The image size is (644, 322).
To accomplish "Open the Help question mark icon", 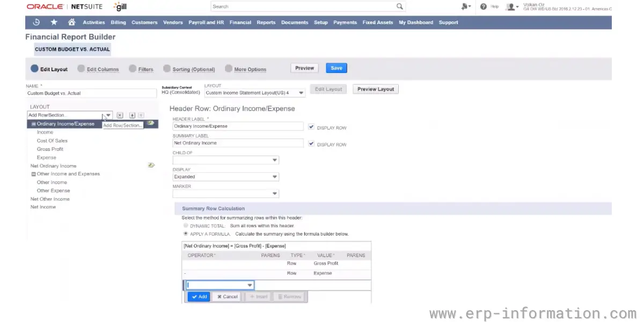I will point(484,6).
